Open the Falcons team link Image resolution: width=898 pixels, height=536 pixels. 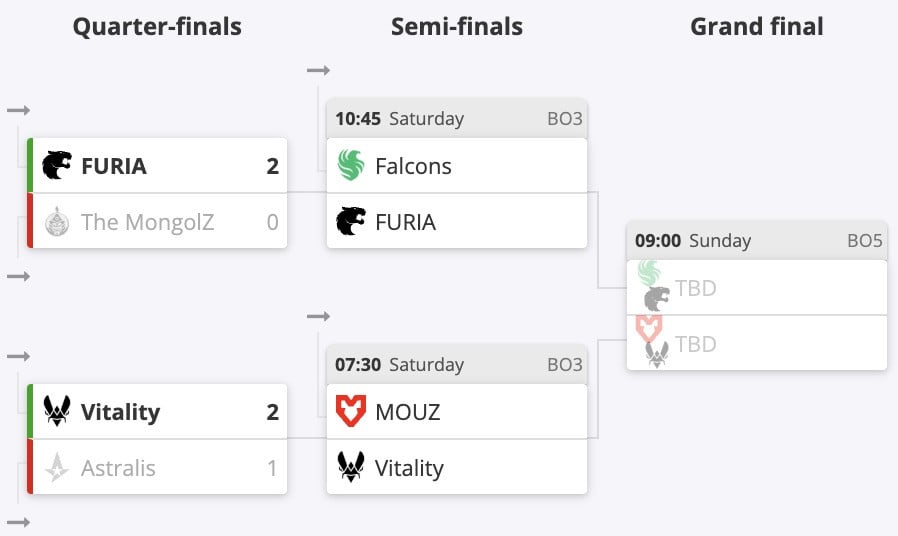click(413, 166)
